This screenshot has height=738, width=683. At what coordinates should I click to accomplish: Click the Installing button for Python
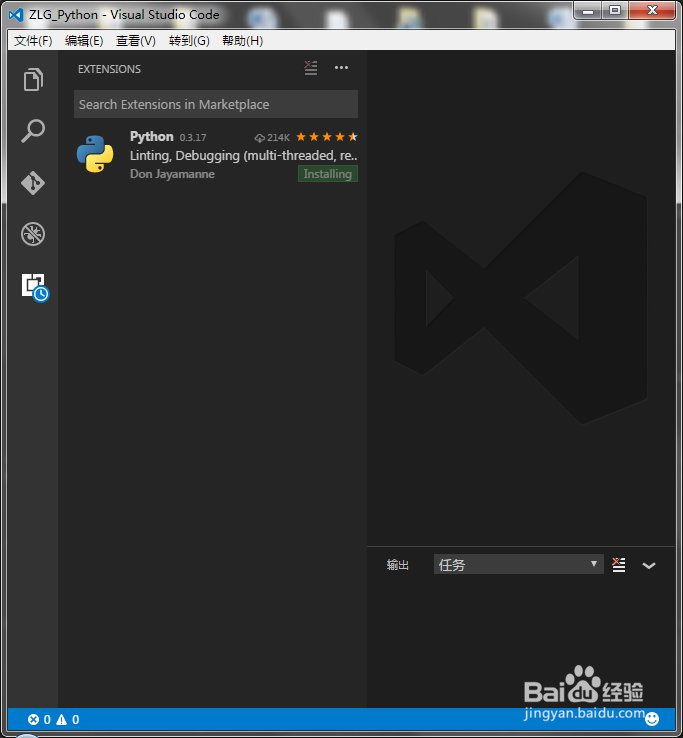pyautogui.click(x=328, y=174)
